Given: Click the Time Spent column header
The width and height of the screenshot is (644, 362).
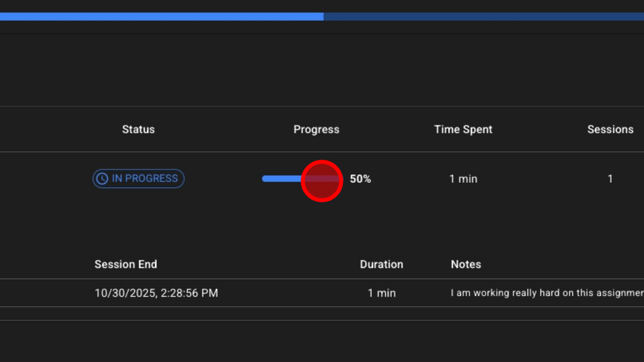Looking at the screenshot, I should 463,130.
